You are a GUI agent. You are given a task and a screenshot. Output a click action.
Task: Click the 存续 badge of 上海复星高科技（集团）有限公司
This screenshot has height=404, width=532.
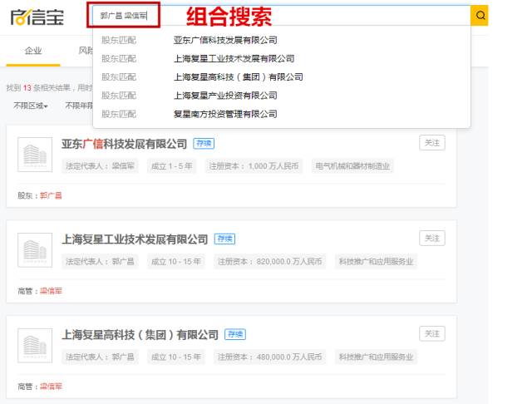[x=235, y=334]
